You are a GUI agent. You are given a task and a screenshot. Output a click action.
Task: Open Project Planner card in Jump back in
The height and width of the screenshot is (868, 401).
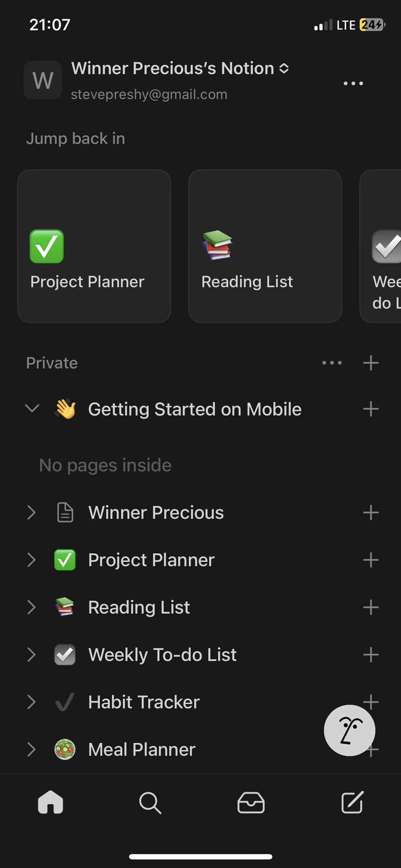point(94,246)
